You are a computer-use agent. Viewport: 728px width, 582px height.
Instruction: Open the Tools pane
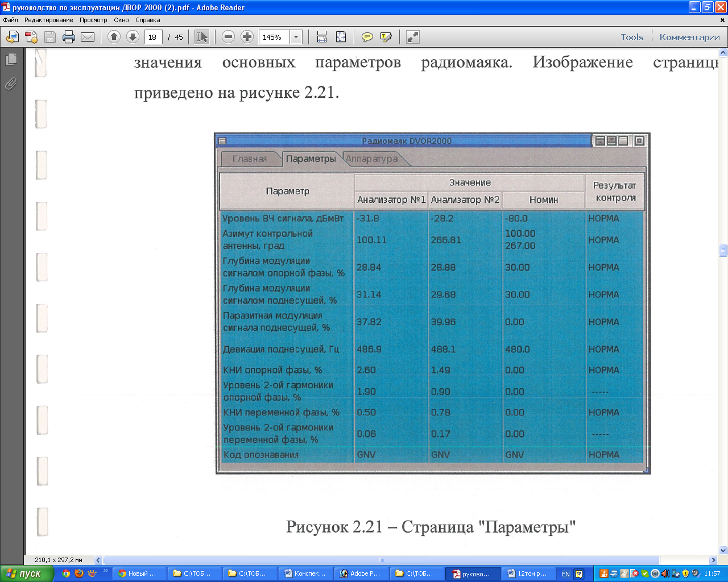[632, 38]
